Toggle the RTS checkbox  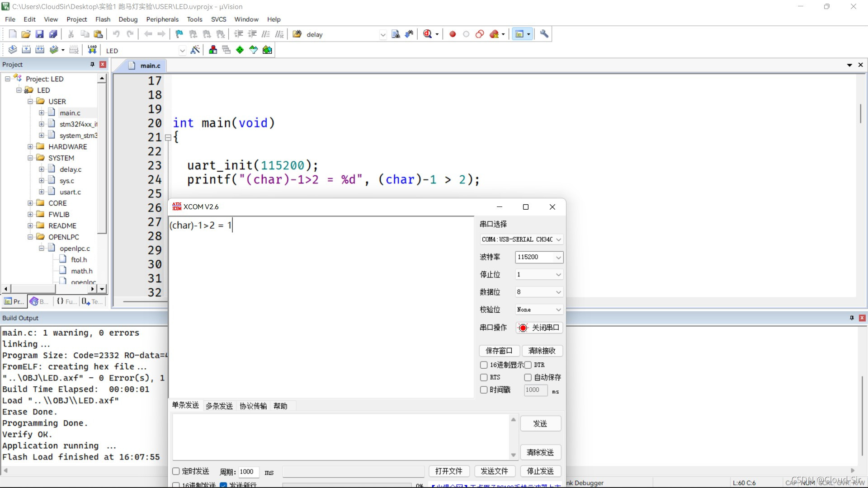tap(484, 377)
